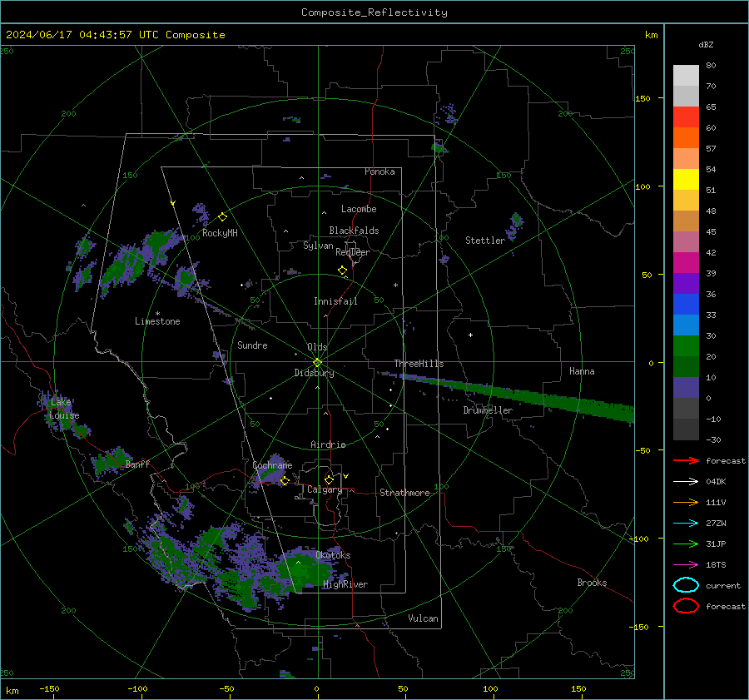749x700 pixels.
Task: Select the indigo 10-0 dBZ color swatch
Action: pyautogui.click(x=686, y=387)
